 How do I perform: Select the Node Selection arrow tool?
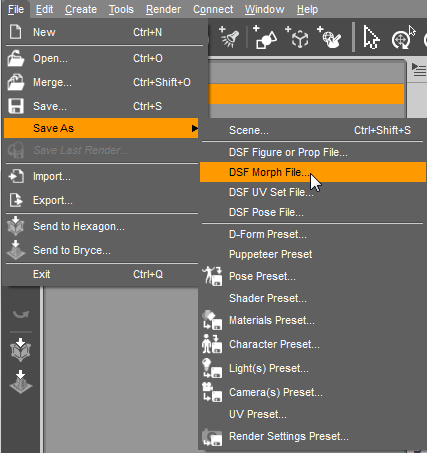[371, 37]
